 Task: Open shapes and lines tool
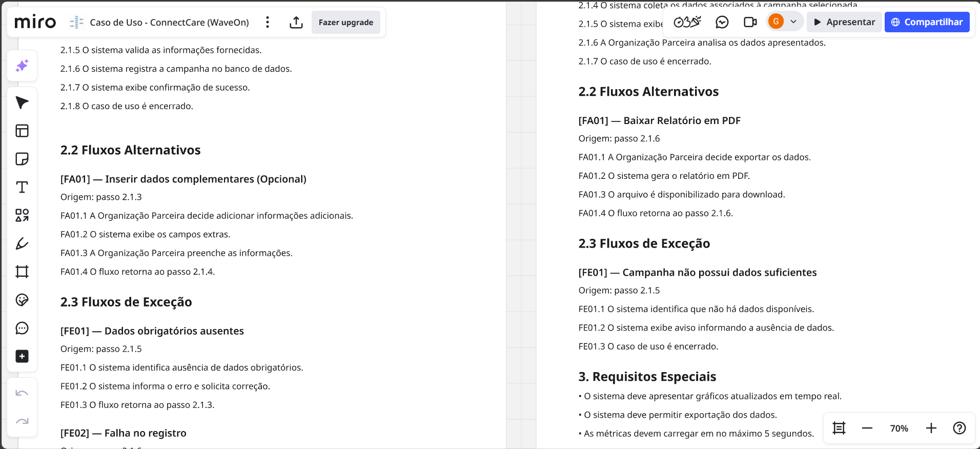point(22,215)
